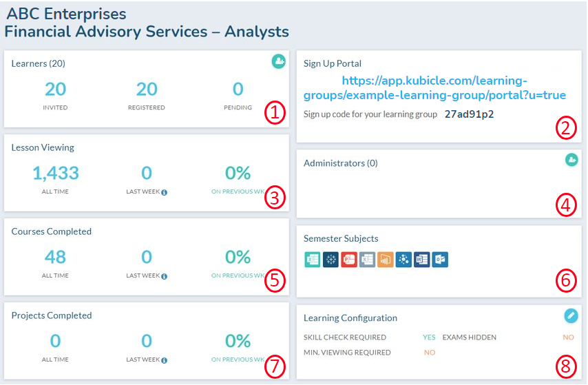This screenshot has height=385, width=588.
Task: Click the sign up code 27ad91p2
Action: (469, 114)
